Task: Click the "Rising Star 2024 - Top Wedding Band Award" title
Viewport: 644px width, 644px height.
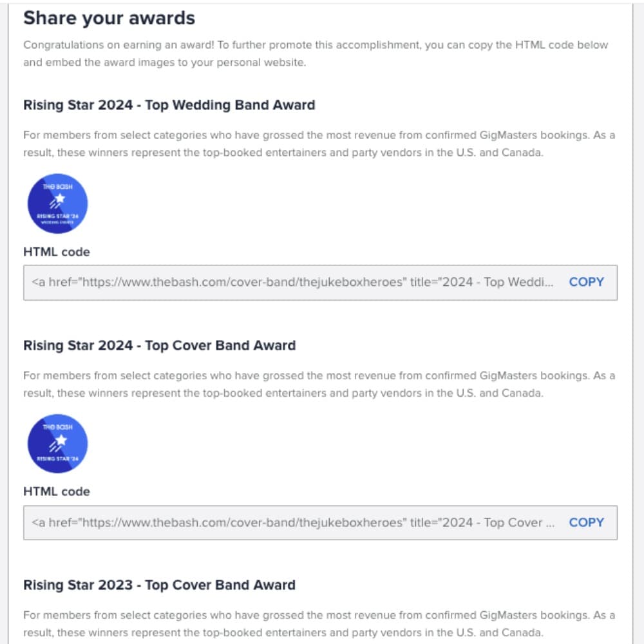Action: tap(169, 105)
